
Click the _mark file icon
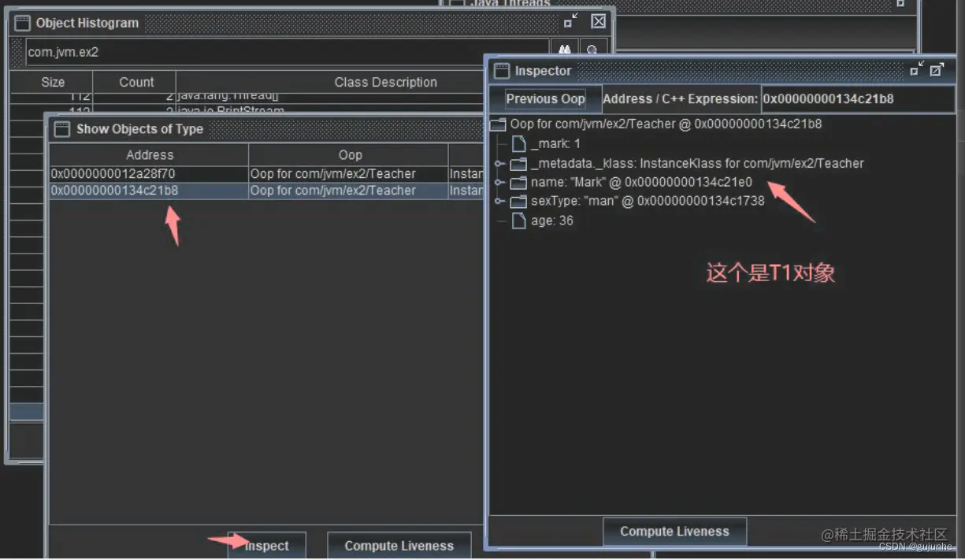point(518,144)
